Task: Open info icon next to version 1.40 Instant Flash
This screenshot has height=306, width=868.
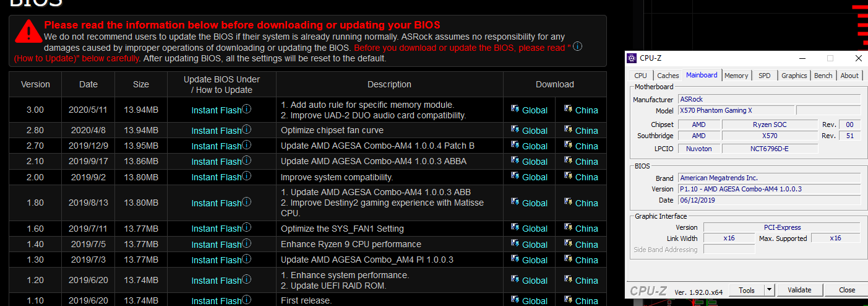Action: click(x=246, y=243)
